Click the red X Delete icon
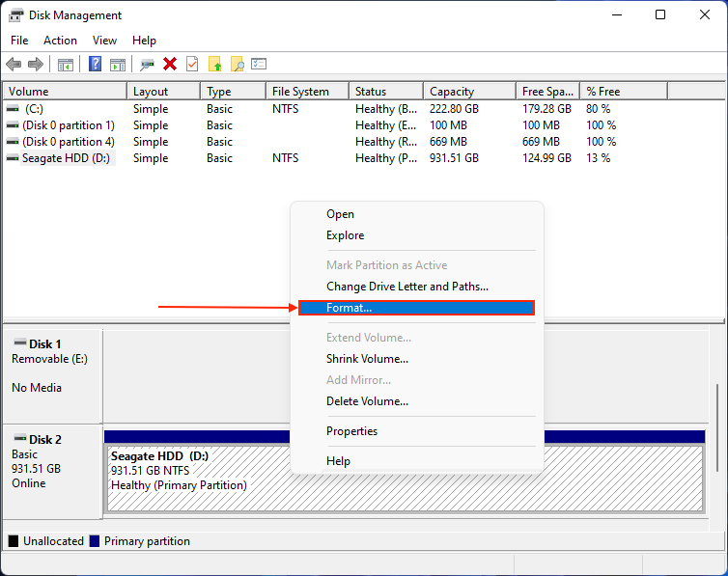This screenshot has width=728, height=576. [x=170, y=64]
